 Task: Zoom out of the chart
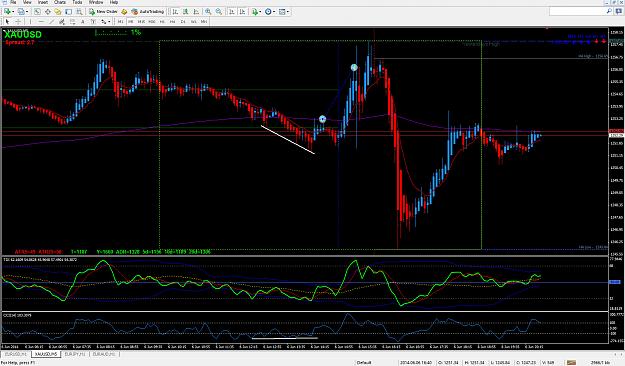coord(219,12)
